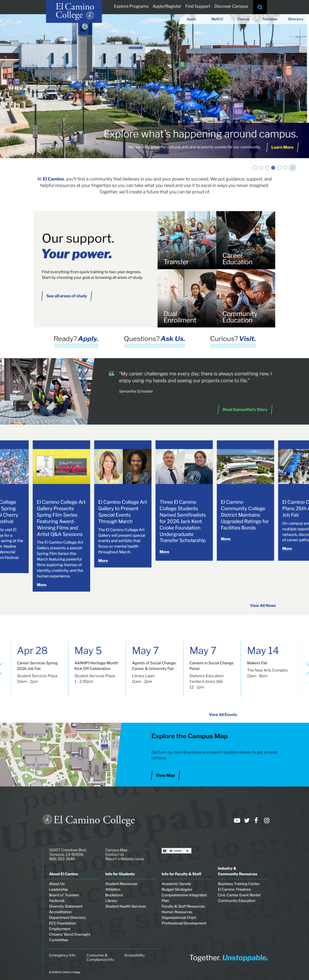Select the fourth (active) hero slideshow dot
309x980 pixels.
pyautogui.click(x=273, y=168)
